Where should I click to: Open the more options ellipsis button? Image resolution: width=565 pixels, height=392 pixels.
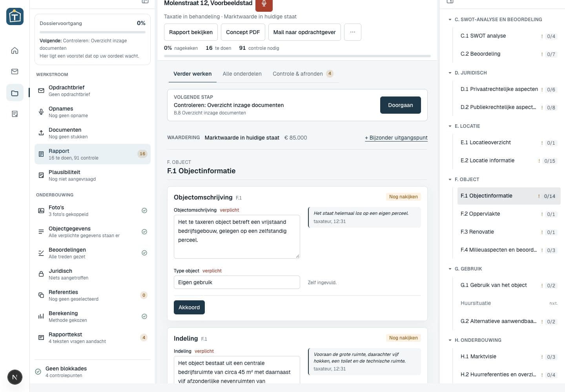pyautogui.click(x=353, y=32)
